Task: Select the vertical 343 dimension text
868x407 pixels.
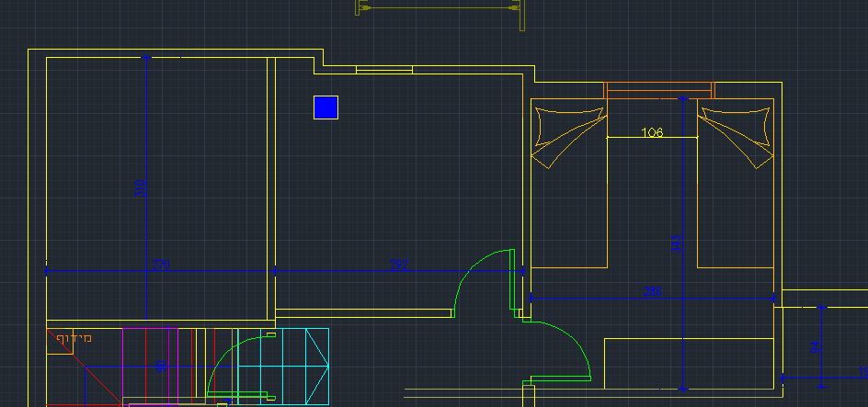Action: pyautogui.click(x=676, y=243)
